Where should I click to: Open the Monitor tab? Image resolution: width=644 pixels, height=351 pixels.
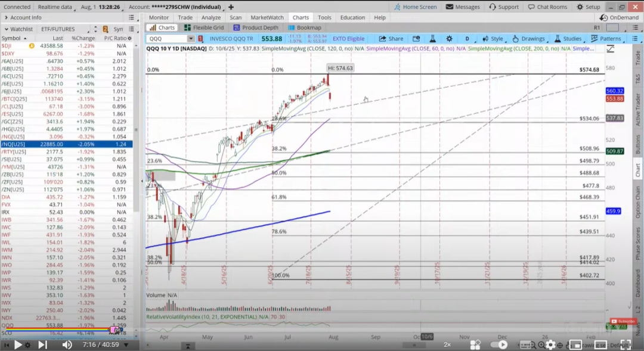coord(159,18)
